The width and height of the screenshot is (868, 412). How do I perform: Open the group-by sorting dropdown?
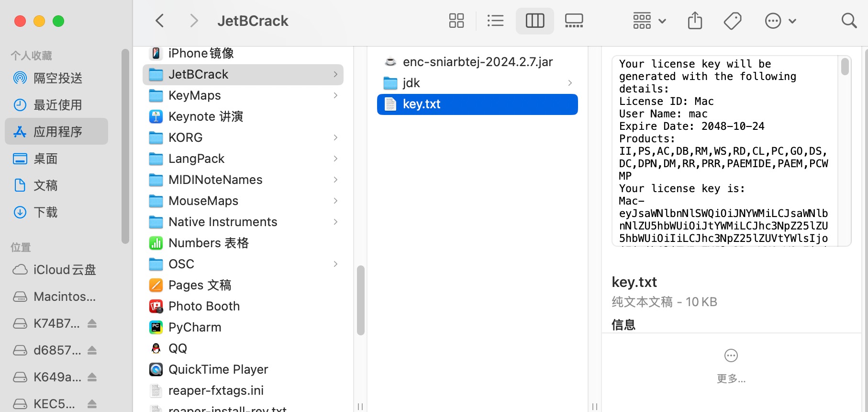point(649,21)
